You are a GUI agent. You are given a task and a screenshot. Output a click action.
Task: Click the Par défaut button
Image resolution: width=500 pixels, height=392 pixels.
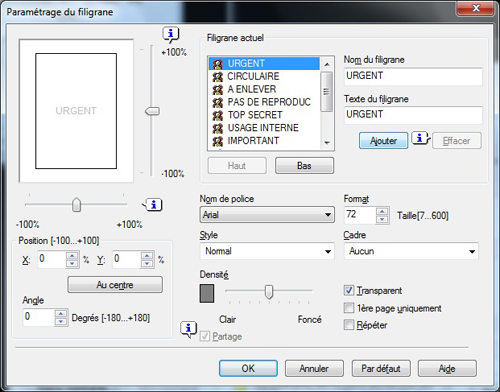click(x=381, y=368)
